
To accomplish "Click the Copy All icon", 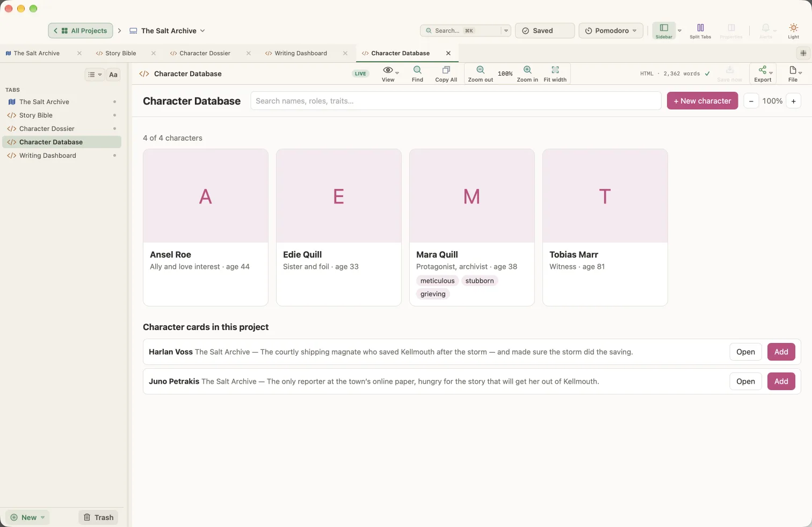I will 446,70.
